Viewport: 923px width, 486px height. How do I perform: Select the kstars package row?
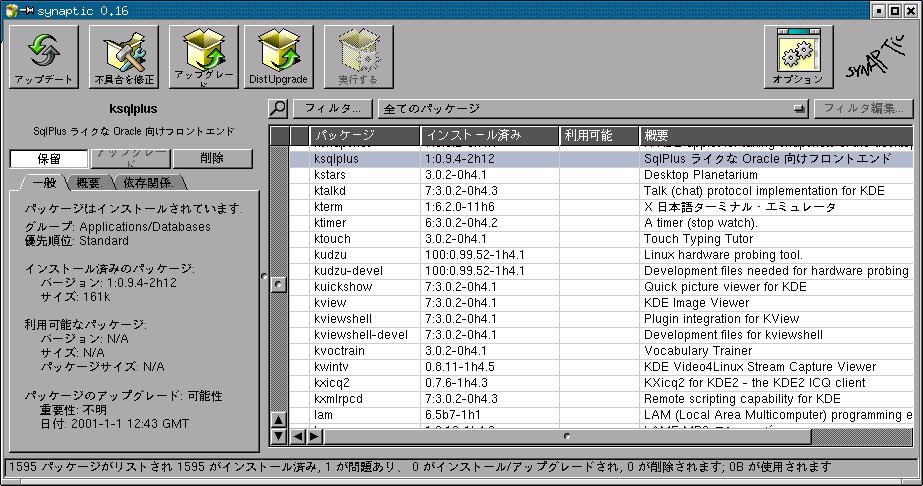(601, 175)
